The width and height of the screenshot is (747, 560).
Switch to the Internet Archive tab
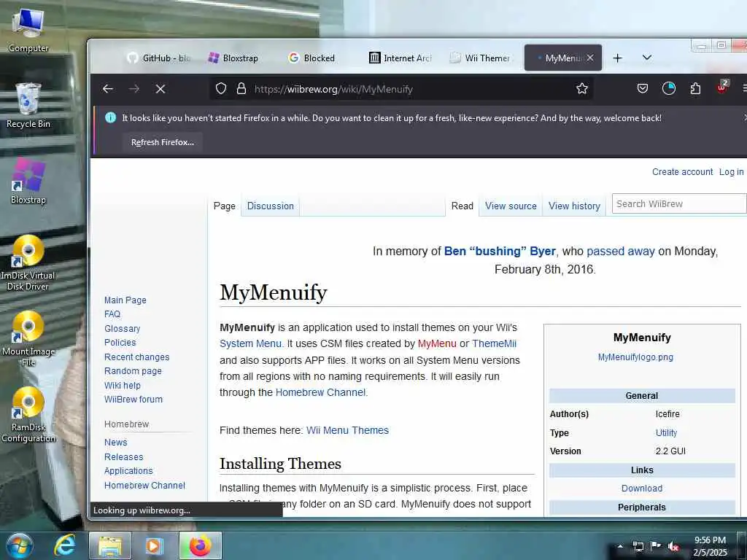point(400,58)
